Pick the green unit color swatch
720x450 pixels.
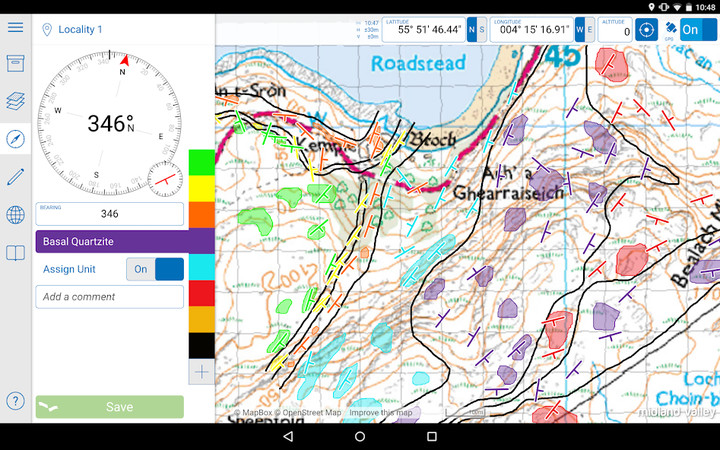pyautogui.click(x=201, y=162)
